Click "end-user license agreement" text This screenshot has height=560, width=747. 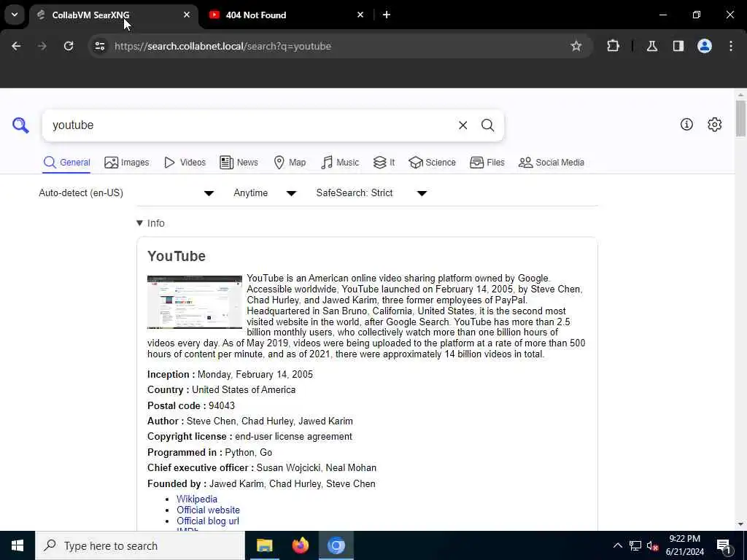(293, 437)
